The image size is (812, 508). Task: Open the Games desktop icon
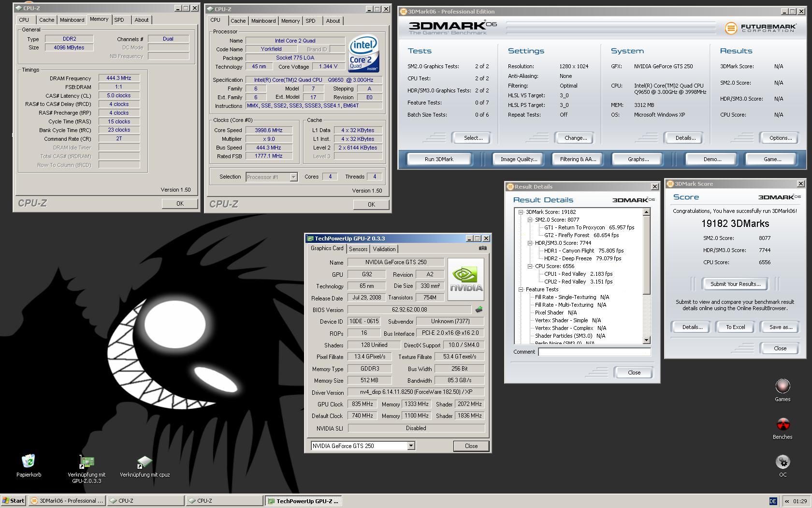[783, 386]
